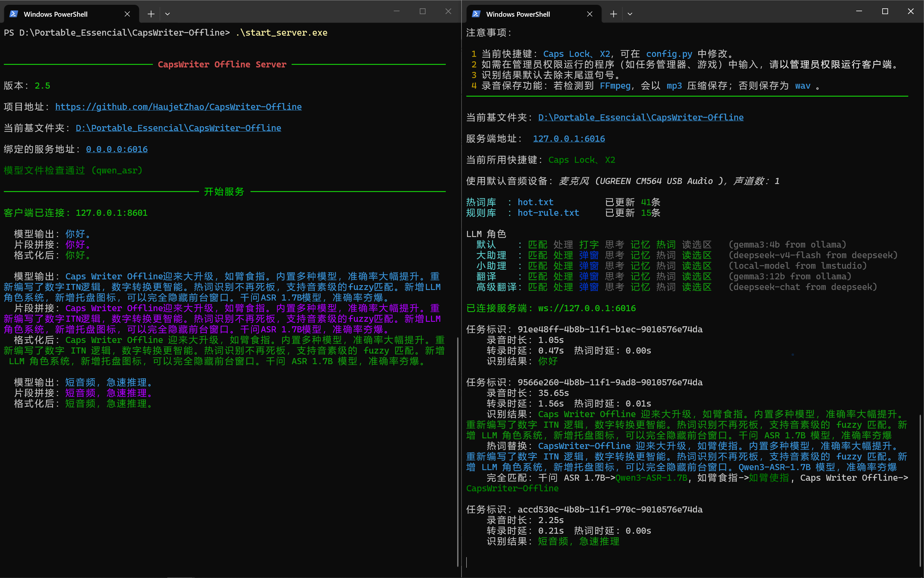Click the transcription delay '1.56s'
Viewport: 924px width, 578px height.
point(551,404)
